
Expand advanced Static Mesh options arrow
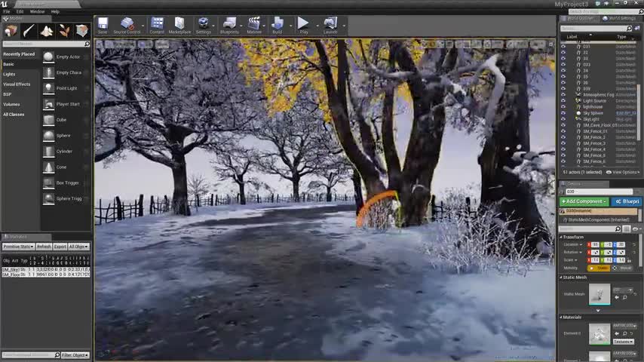[x=598, y=311]
